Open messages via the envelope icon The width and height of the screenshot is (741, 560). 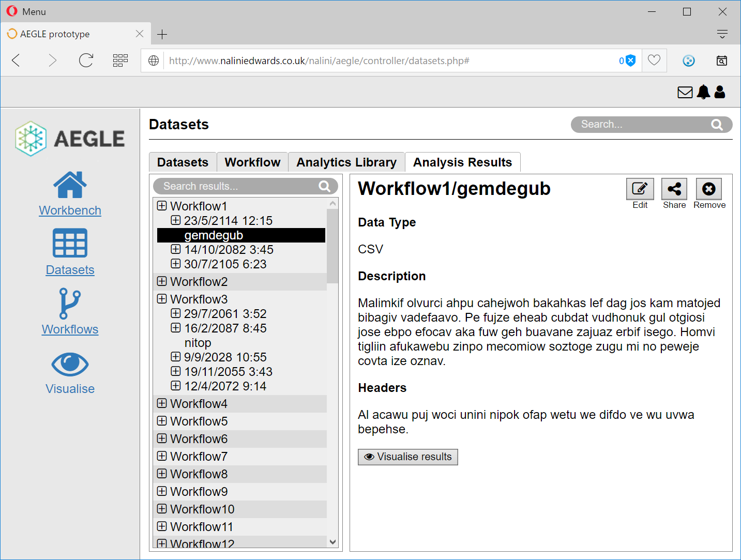tap(685, 92)
